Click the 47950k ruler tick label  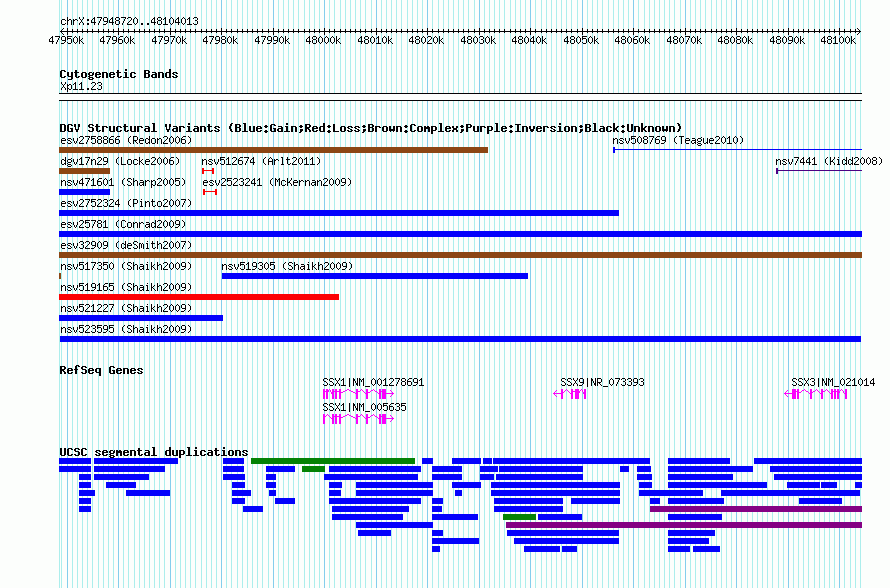pyautogui.click(x=66, y=40)
